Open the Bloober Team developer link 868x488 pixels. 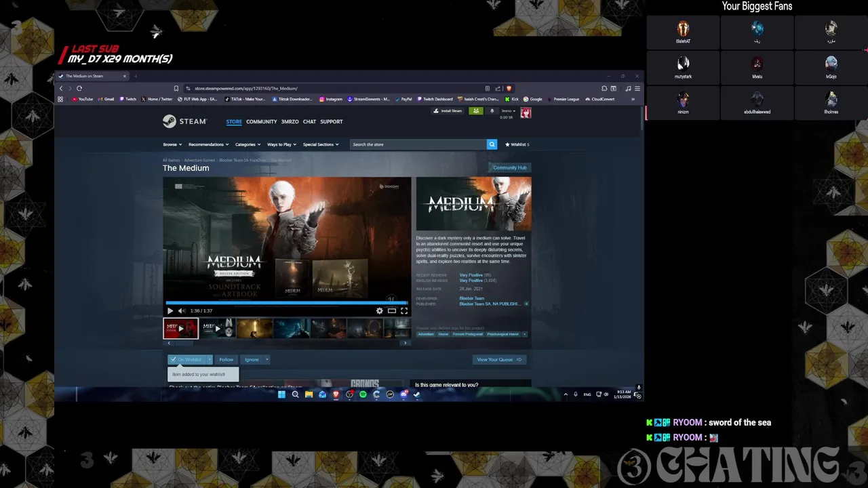(472, 298)
